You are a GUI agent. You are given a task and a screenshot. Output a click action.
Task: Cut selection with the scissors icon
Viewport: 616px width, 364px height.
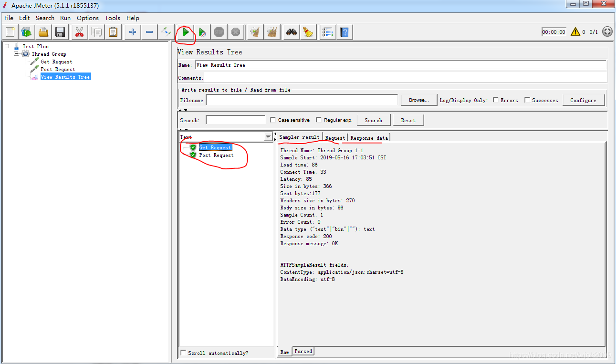point(79,32)
